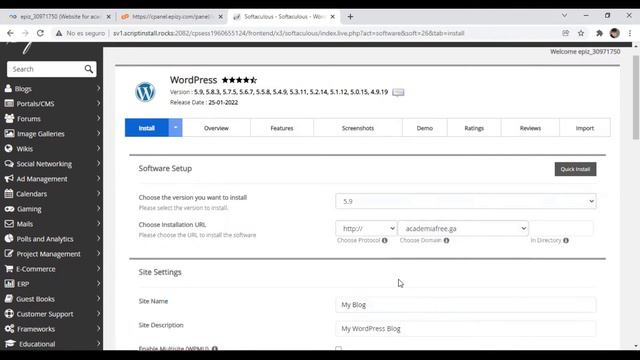Expand the Blogs category chevron

[x=98, y=88]
